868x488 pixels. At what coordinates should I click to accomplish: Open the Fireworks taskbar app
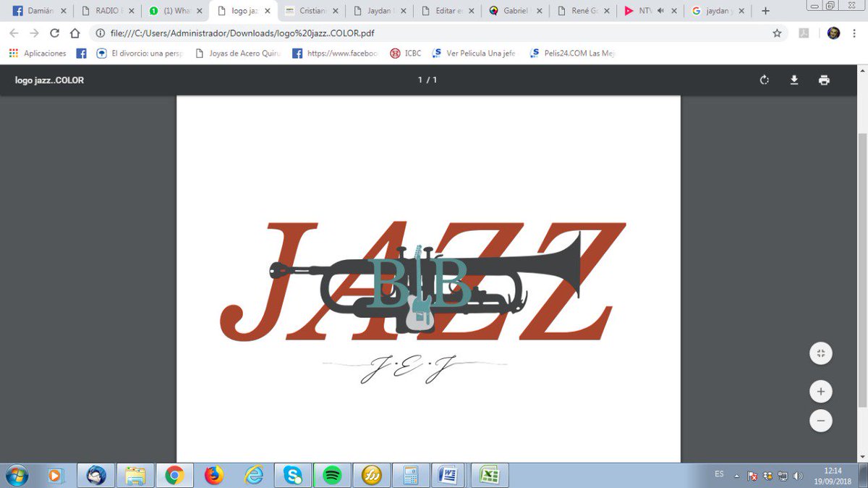pyautogui.click(x=371, y=476)
